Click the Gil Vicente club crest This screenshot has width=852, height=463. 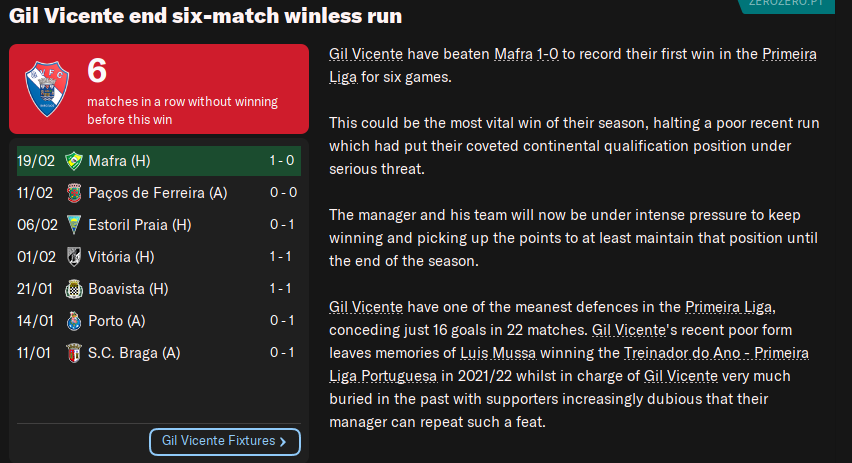tap(45, 89)
